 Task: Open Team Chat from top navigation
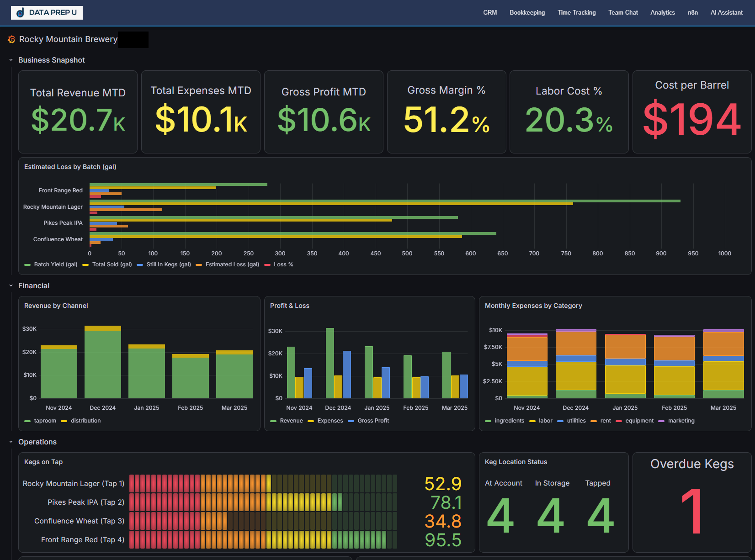(x=623, y=13)
